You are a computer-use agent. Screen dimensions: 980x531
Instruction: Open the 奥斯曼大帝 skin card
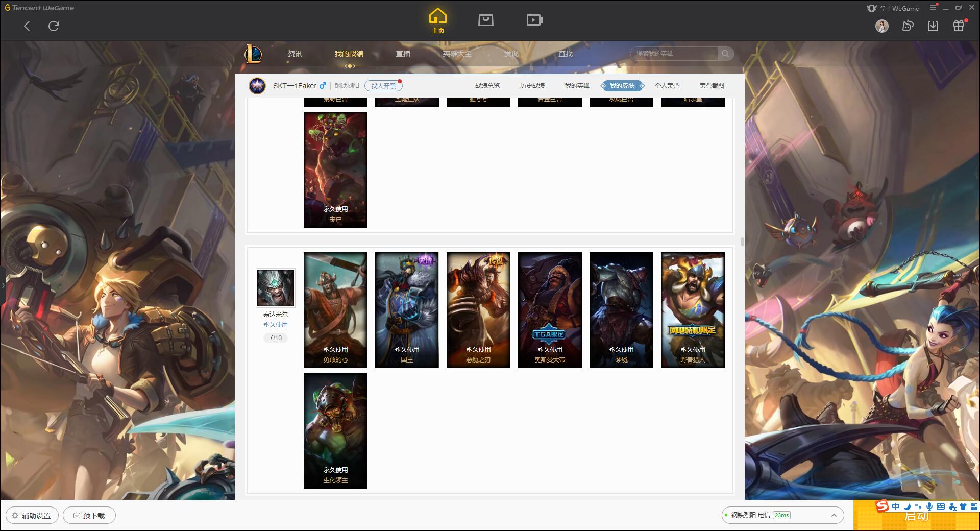coord(550,310)
